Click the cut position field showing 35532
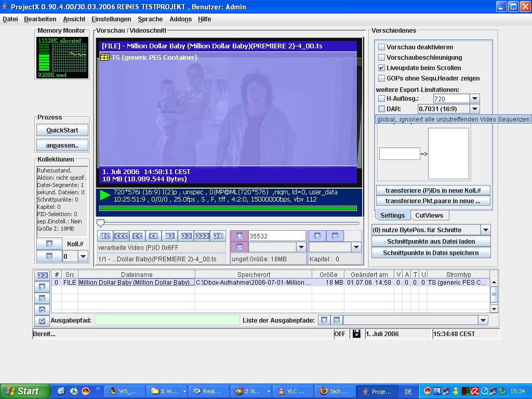The width and height of the screenshot is (532, 399). 277,236
